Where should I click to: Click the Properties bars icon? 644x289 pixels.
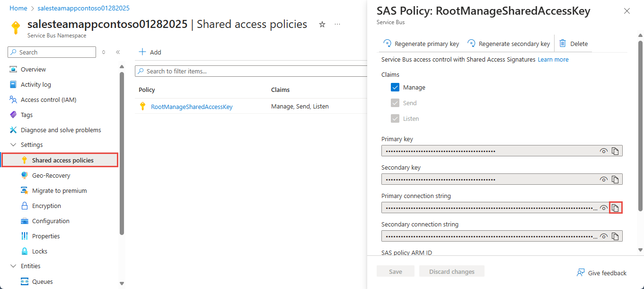[x=25, y=236]
